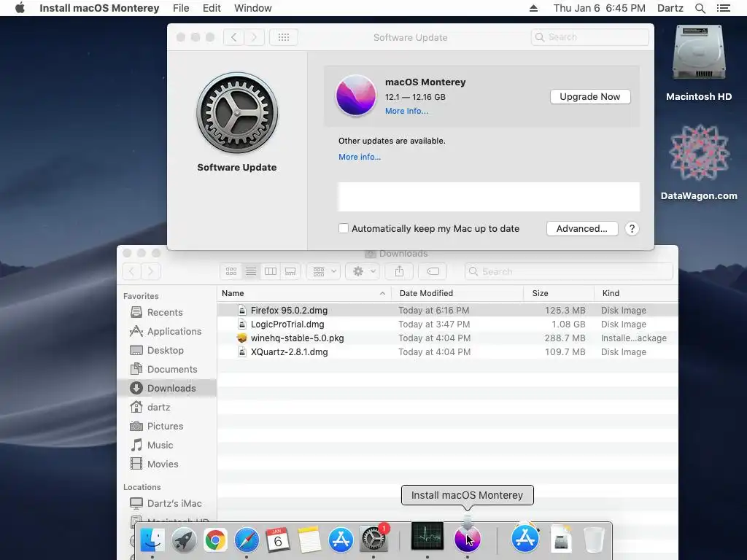The width and height of the screenshot is (747, 560).
Task: Show all preferences grid button
Action: 284,37
